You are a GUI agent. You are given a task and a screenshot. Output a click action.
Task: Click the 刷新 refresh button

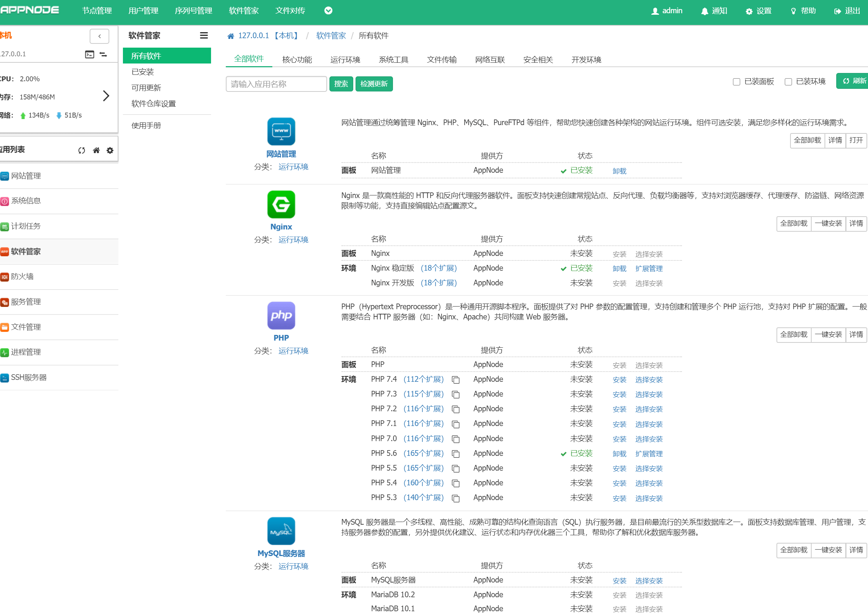coord(852,81)
